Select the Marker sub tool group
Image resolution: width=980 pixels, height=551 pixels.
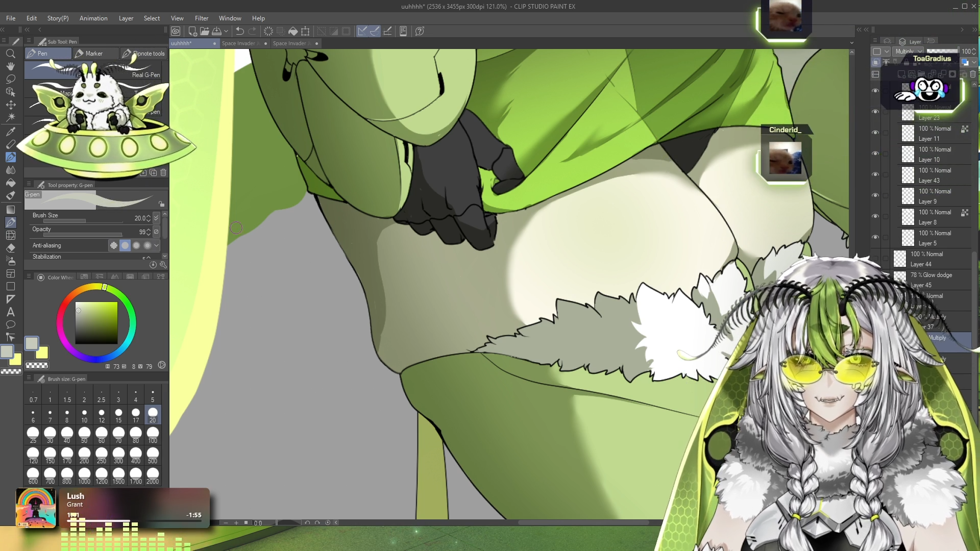pyautogui.click(x=94, y=54)
